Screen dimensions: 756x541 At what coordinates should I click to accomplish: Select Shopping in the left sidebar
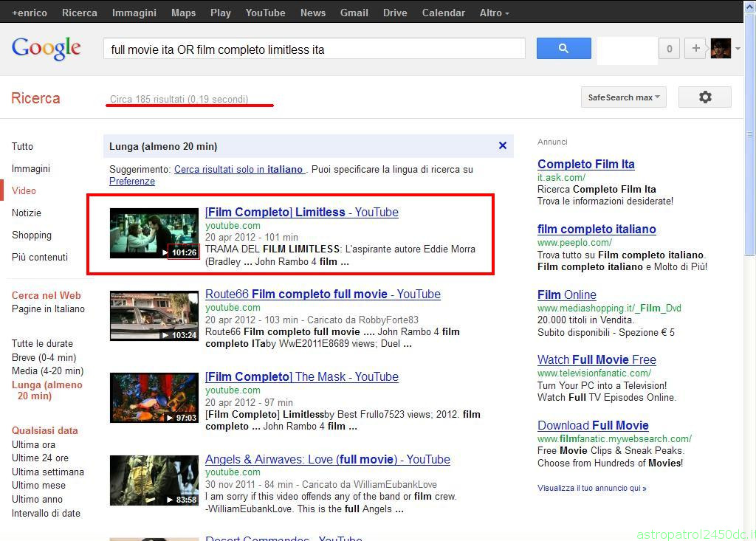31,235
